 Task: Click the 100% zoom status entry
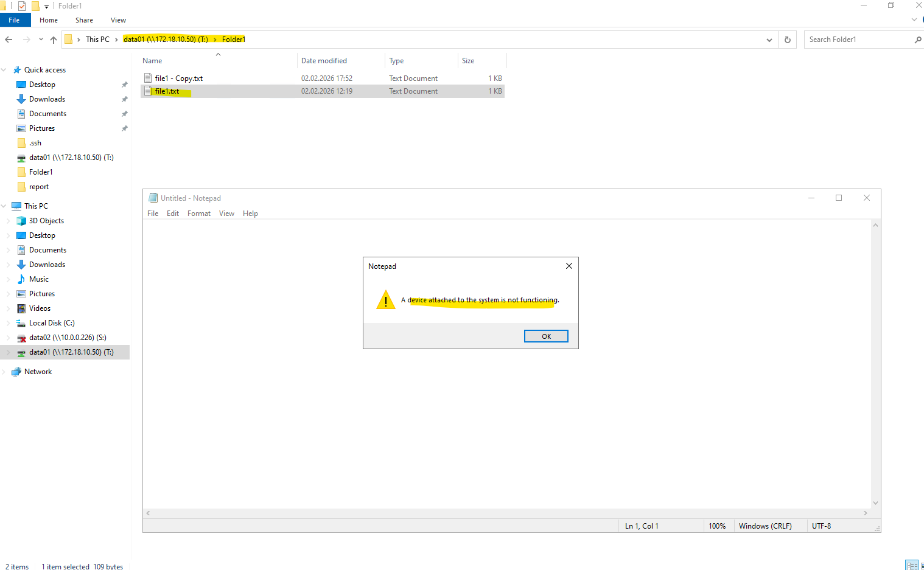click(x=717, y=526)
